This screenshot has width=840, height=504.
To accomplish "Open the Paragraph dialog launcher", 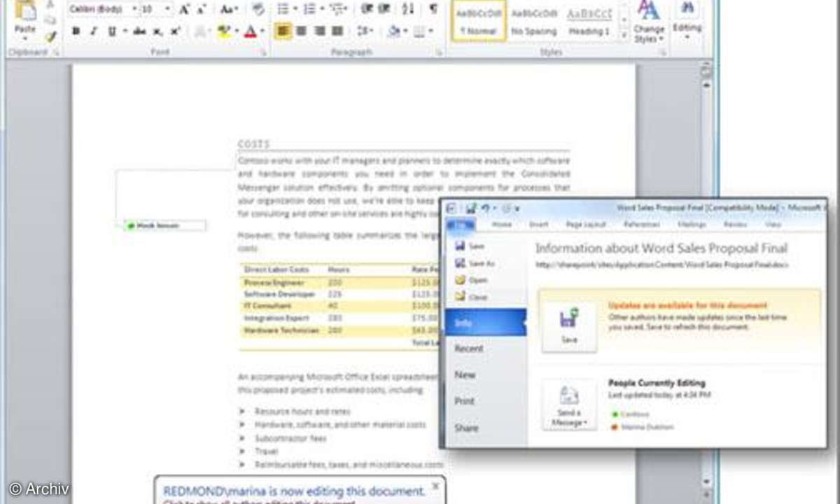I will point(440,52).
